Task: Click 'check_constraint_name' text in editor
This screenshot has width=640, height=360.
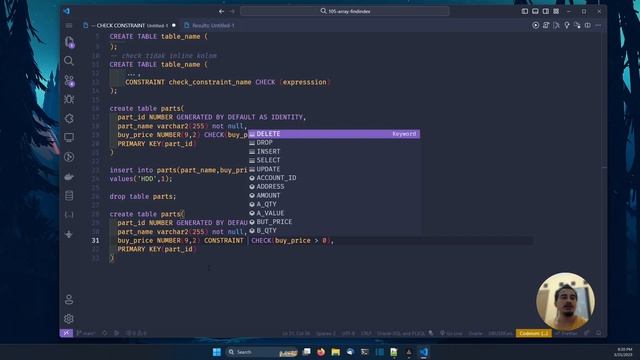Action: tap(210, 82)
